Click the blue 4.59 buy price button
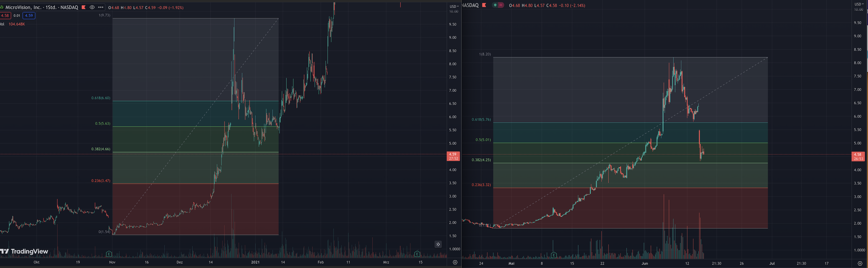The height and width of the screenshot is (268, 868). point(29,16)
